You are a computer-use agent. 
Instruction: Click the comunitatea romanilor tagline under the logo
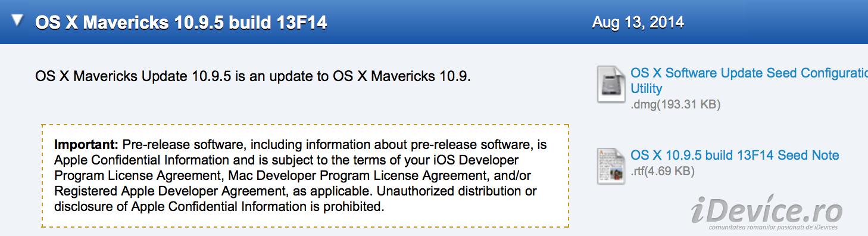pos(773,227)
